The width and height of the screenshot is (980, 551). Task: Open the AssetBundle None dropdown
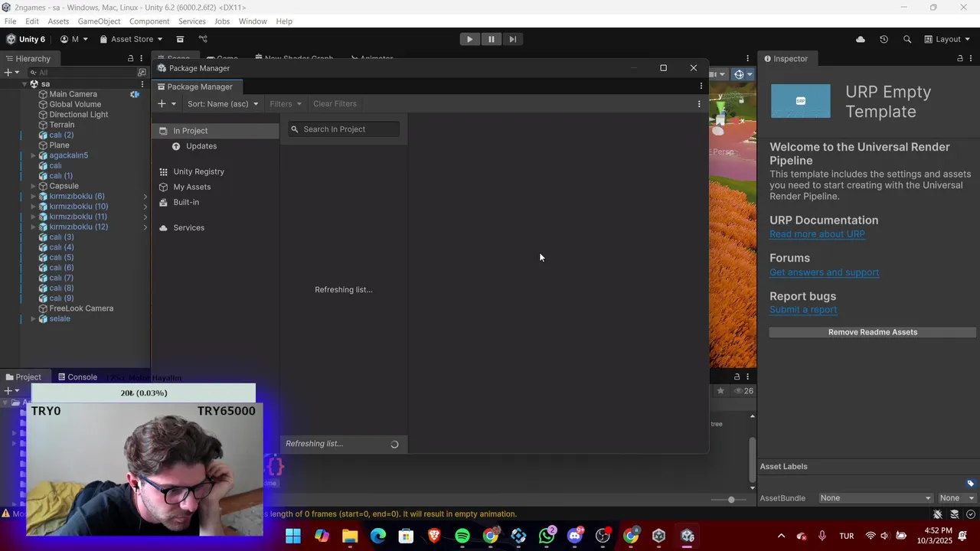click(x=875, y=498)
